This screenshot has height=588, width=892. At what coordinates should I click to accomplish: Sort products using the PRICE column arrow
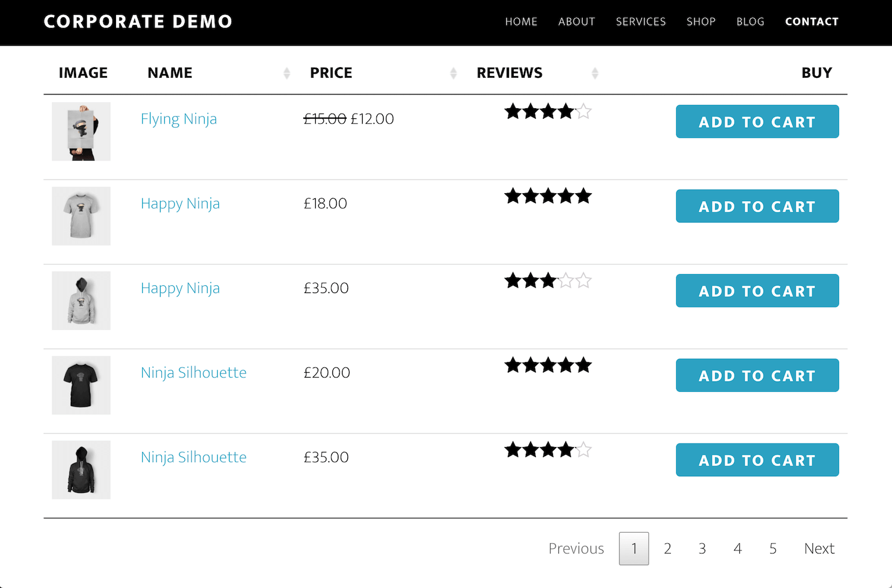pos(454,73)
